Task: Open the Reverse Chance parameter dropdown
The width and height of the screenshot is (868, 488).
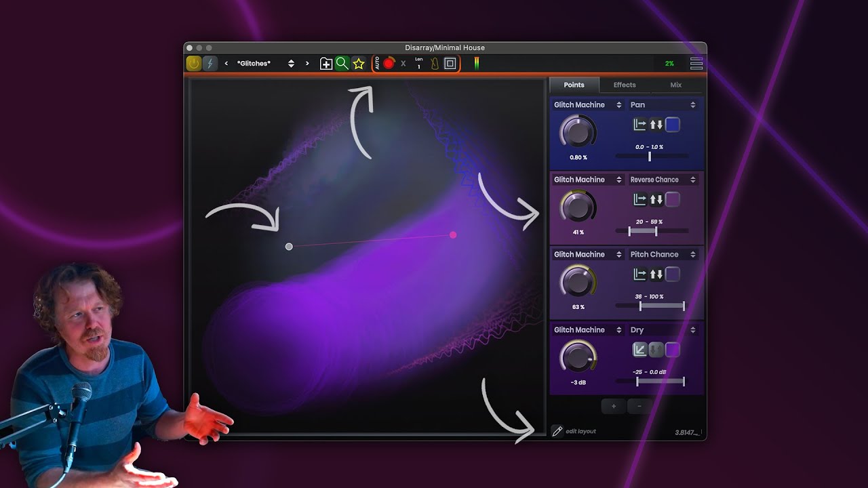Action: click(663, 180)
